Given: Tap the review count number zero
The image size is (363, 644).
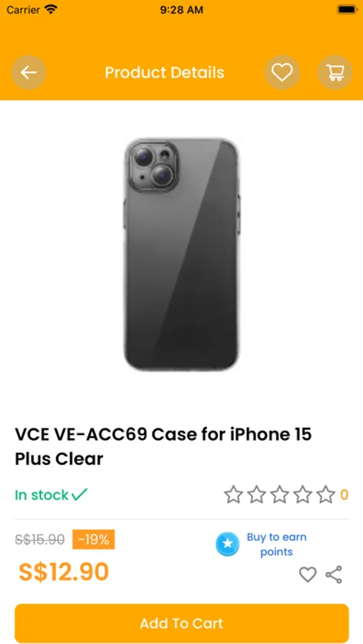Looking at the screenshot, I should tap(344, 495).
